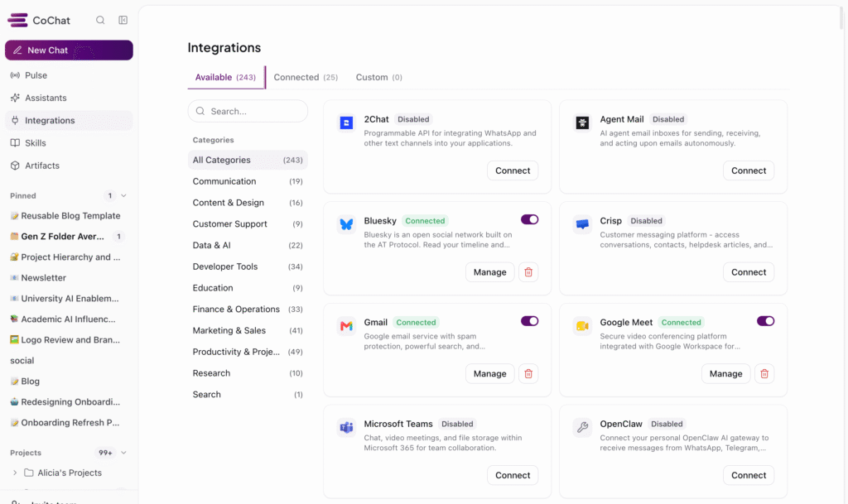Viewport: 848px width, 504px height.
Task: Select All Categories filter
Action: pyautogui.click(x=248, y=160)
